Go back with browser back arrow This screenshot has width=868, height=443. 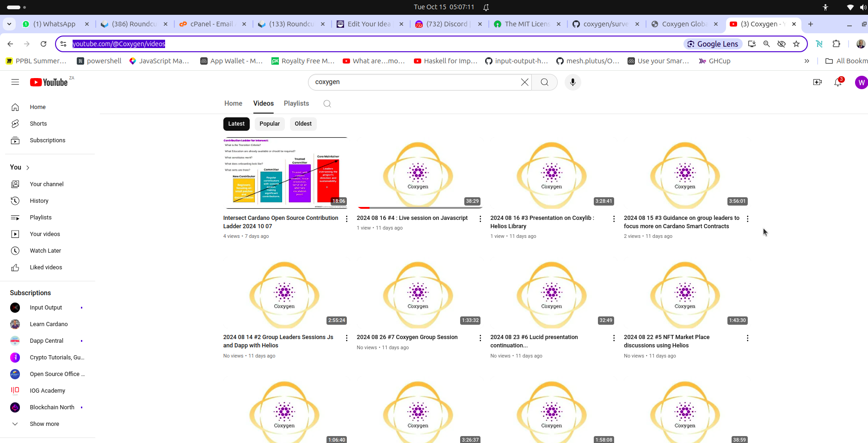tap(10, 44)
